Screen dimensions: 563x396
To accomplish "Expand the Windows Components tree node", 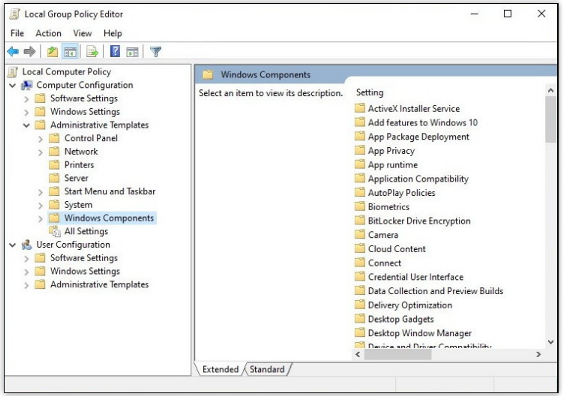I will pyautogui.click(x=40, y=218).
